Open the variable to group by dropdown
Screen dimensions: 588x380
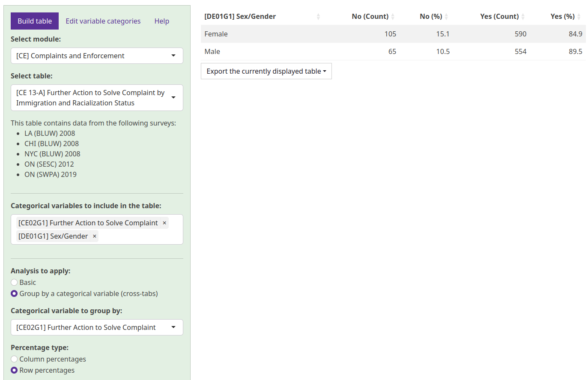(x=97, y=327)
